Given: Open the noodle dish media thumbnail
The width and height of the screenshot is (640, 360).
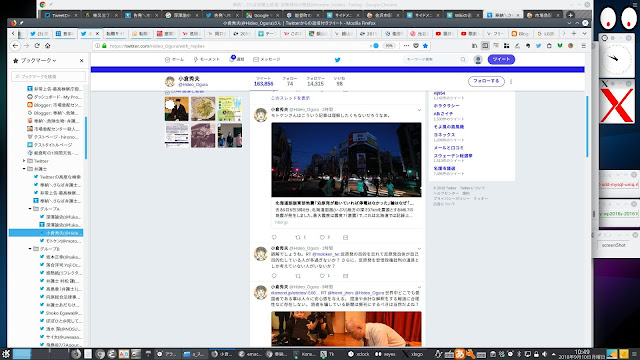Looking at the screenshot, I should 203,109.
